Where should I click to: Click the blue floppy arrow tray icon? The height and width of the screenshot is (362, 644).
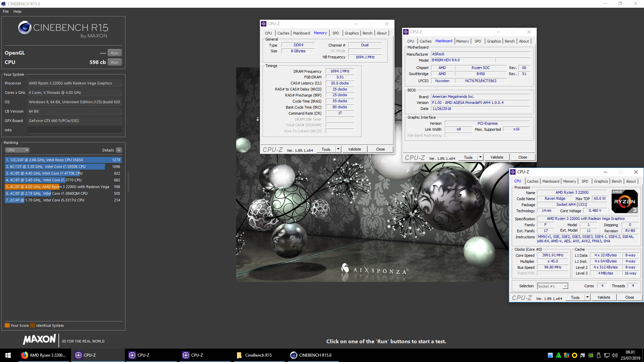tap(550, 355)
